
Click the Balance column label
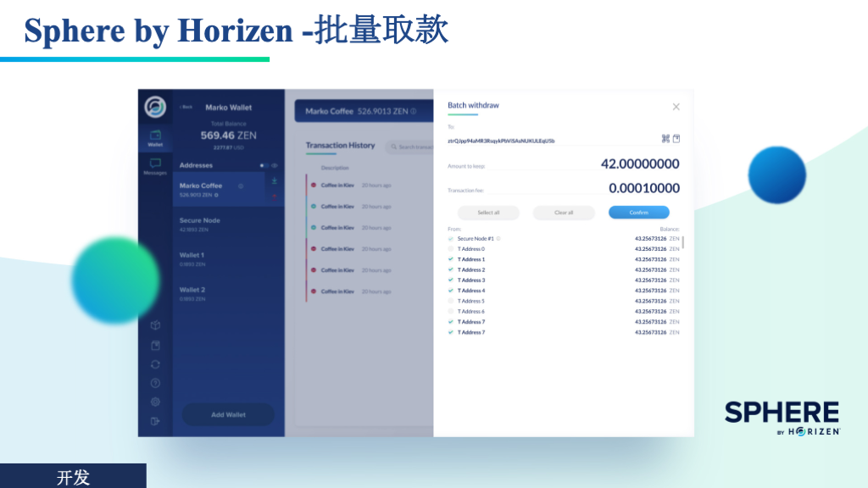(x=670, y=229)
